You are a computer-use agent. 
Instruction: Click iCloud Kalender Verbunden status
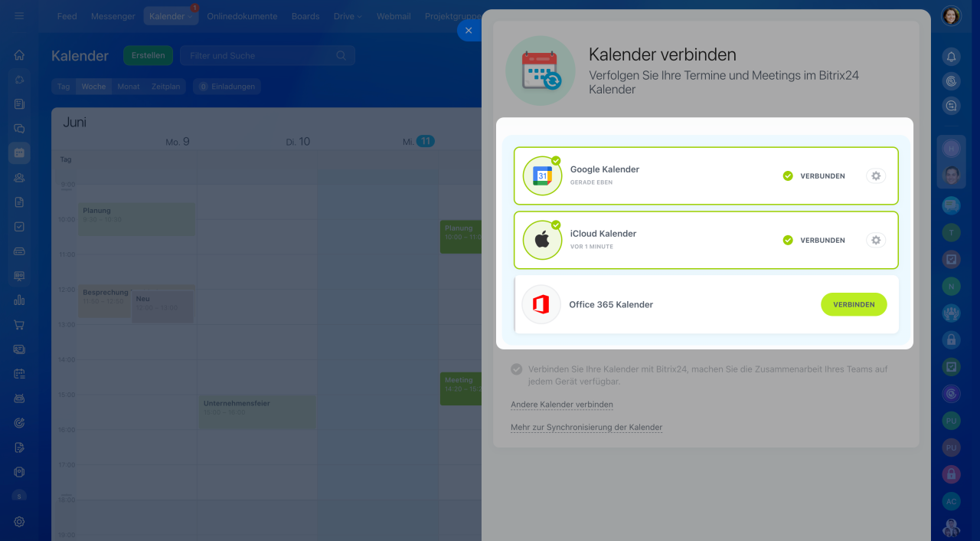click(x=814, y=241)
